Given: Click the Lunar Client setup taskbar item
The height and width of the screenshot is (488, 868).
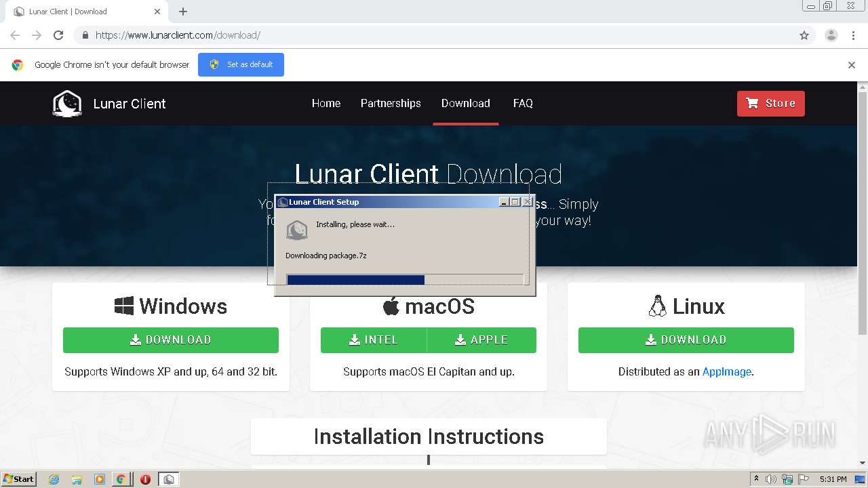Looking at the screenshot, I should tap(168, 479).
